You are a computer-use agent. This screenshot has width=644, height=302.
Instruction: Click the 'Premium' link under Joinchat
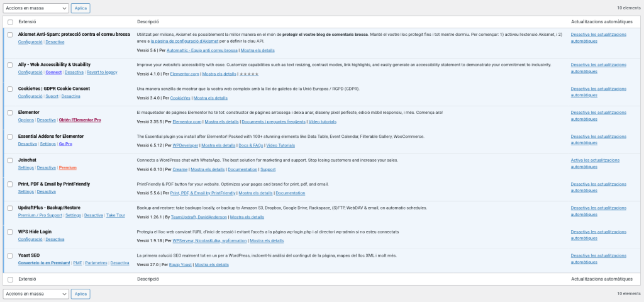coord(67,167)
